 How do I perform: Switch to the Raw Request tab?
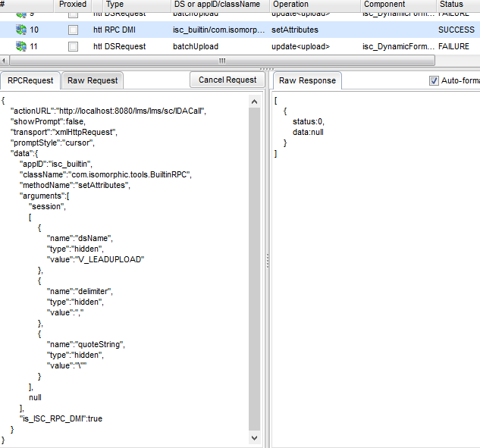[x=93, y=80]
